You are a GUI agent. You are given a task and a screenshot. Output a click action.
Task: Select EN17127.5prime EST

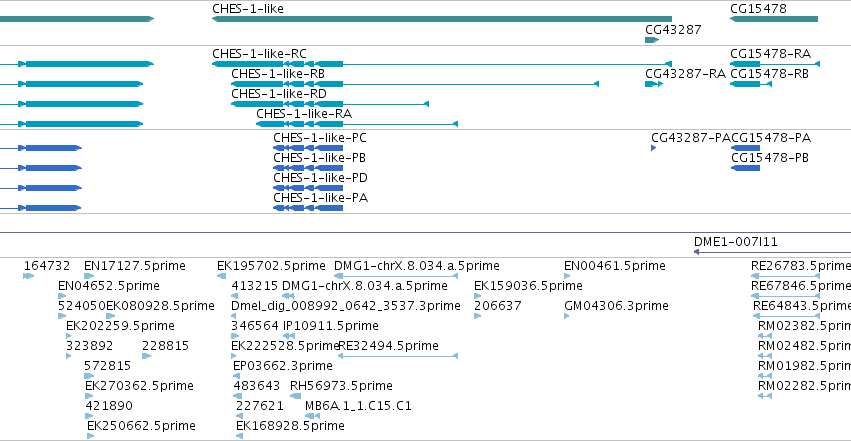pyautogui.click(x=89, y=276)
